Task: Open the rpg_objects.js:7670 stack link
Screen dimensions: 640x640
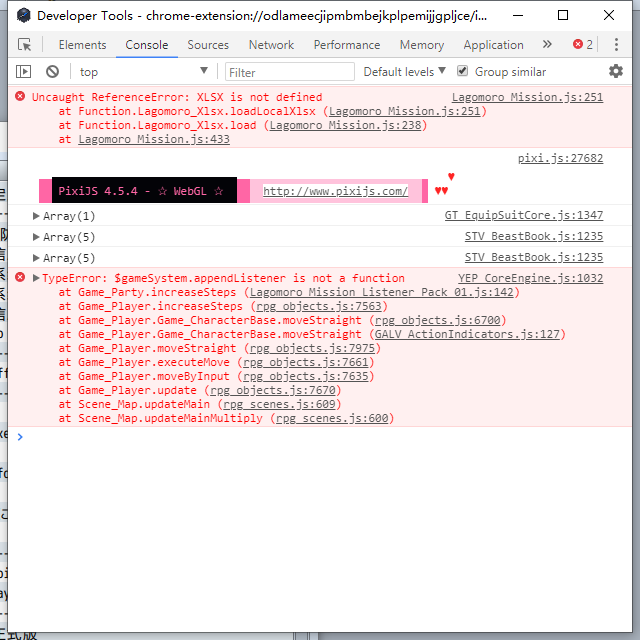Action: click(x=273, y=390)
